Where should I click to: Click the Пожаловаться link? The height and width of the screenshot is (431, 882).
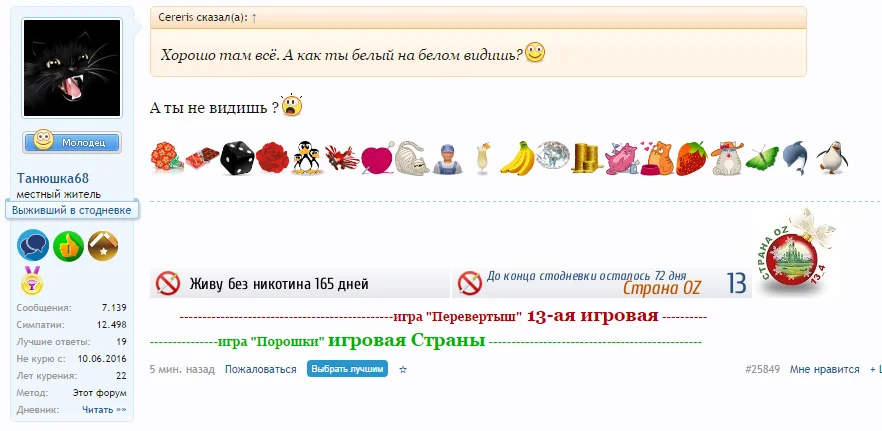click(x=260, y=370)
